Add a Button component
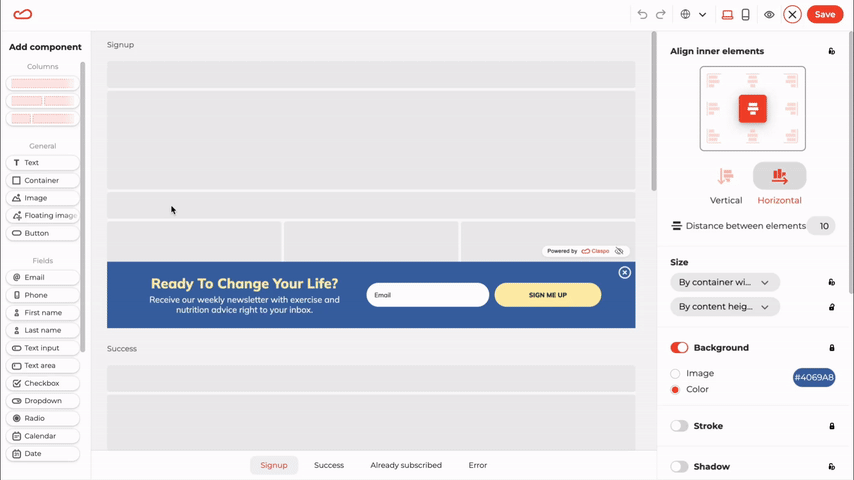854x480 pixels. pos(42,233)
